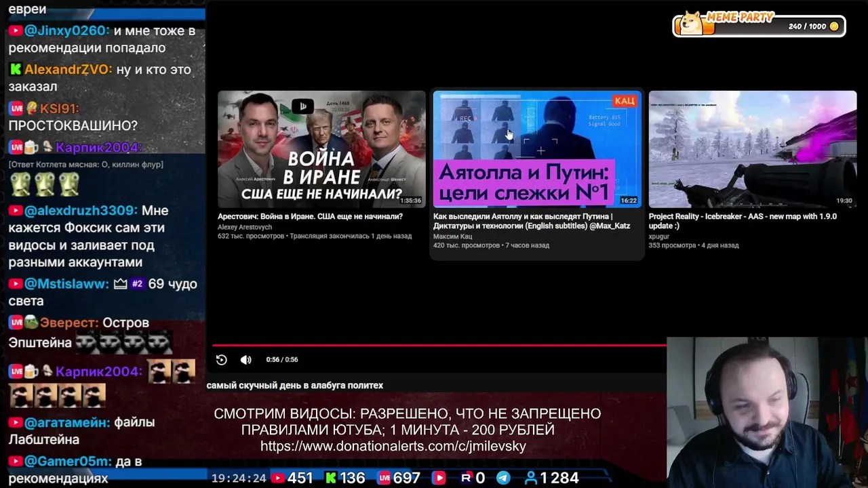Click the frog emotes under Карпик2004's reply
This screenshot has width=868, height=488.
click(45, 183)
